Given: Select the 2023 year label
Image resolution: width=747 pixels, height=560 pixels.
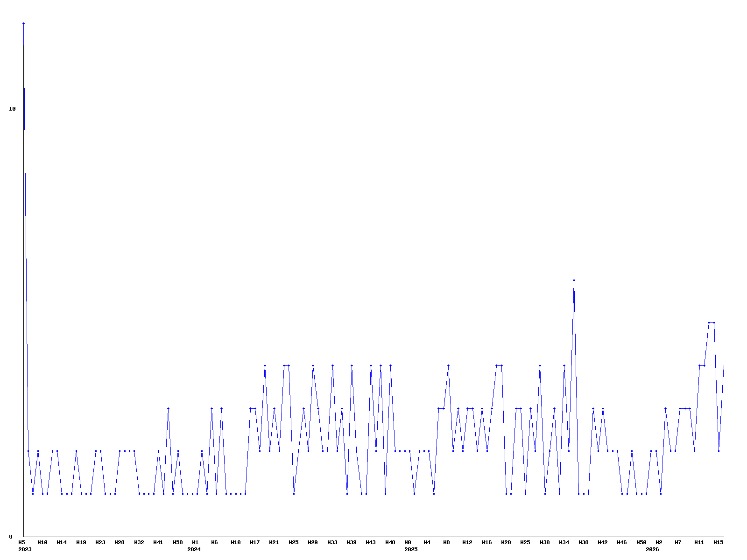Looking at the screenshot, I should click(25, 549).
